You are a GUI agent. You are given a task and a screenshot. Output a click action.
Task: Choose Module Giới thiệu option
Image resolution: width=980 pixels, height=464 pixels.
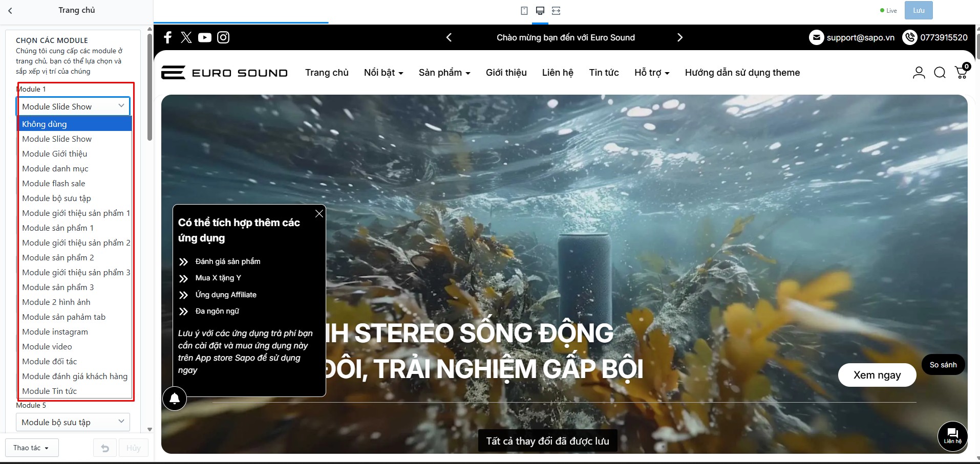(75, 153)
